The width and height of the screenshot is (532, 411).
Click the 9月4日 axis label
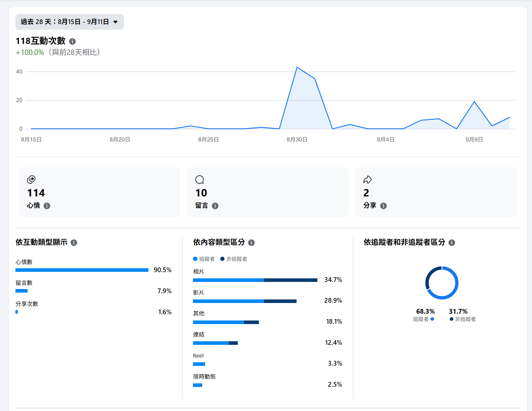point(386,139)
